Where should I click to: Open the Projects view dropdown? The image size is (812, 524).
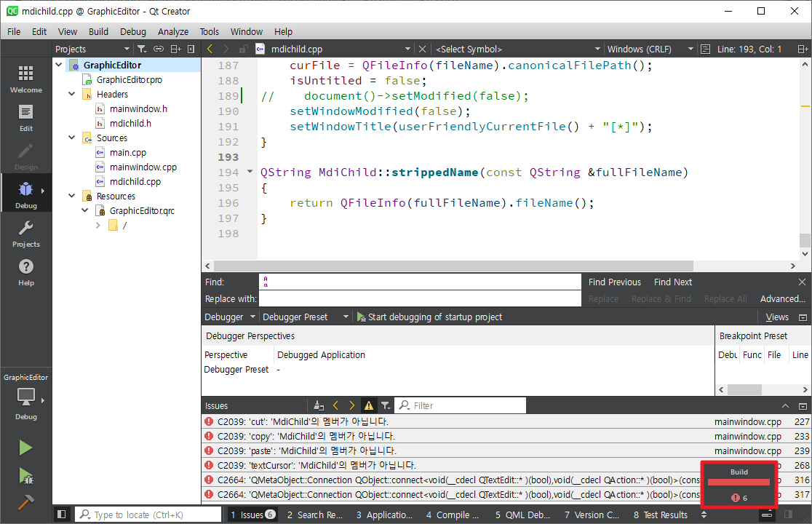coord(92,49)
